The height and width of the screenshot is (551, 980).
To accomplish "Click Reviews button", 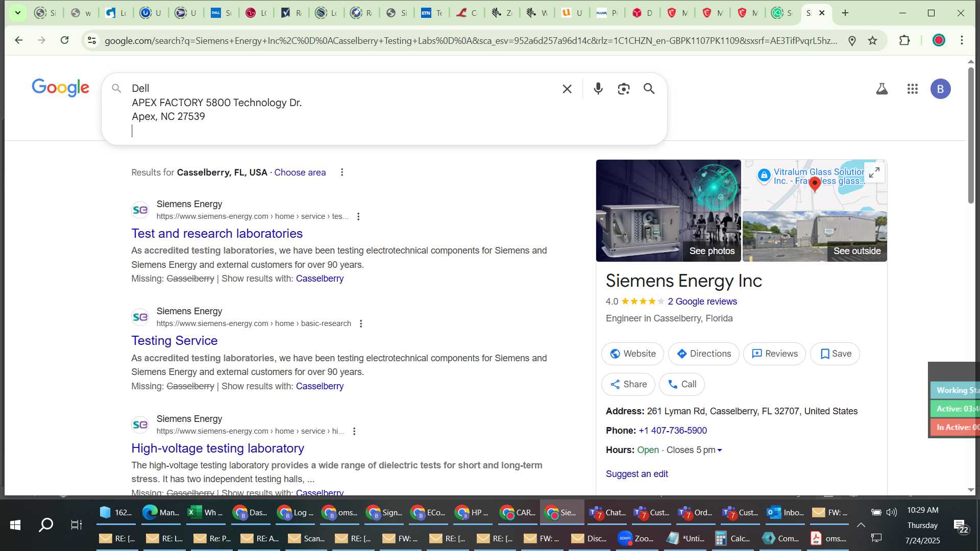I will click(774, 354).
